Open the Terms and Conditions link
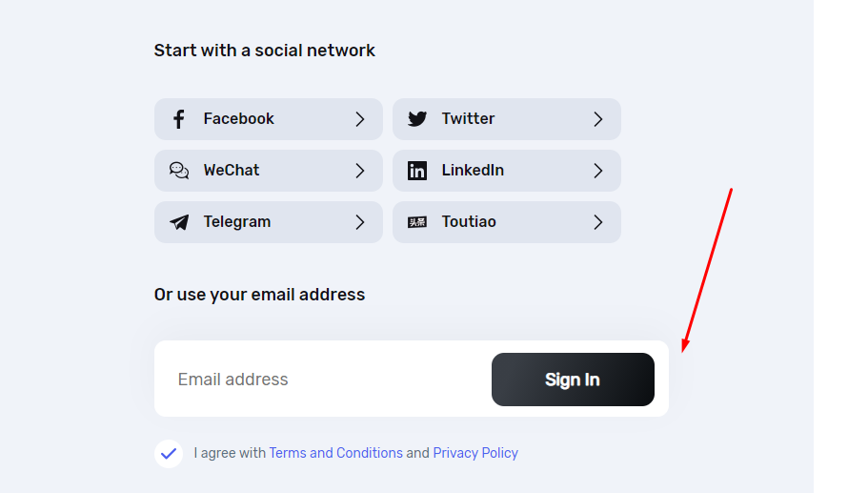The image size is (868, 493). point(335,453)
